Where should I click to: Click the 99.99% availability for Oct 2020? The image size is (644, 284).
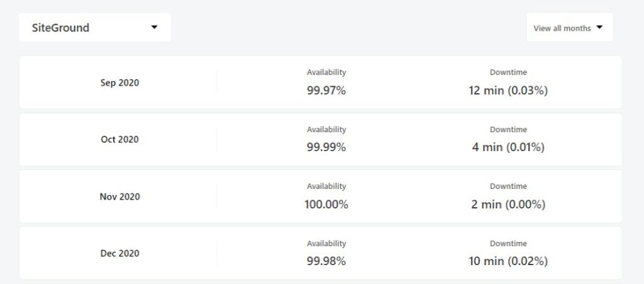[326, 147]
